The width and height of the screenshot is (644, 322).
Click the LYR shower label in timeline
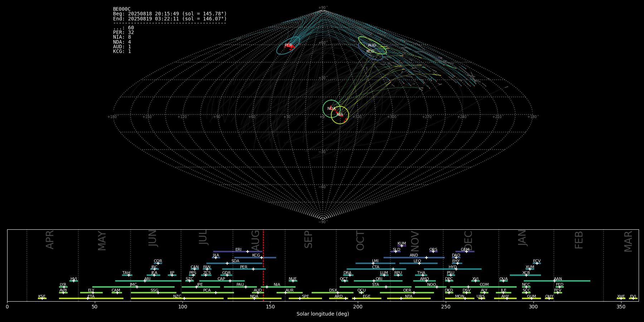point(63,285)
